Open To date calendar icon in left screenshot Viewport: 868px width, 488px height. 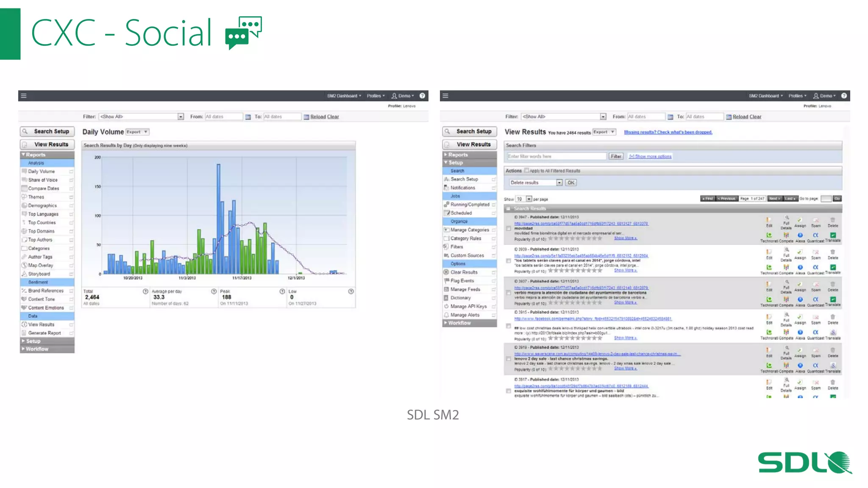coord(306,117)
